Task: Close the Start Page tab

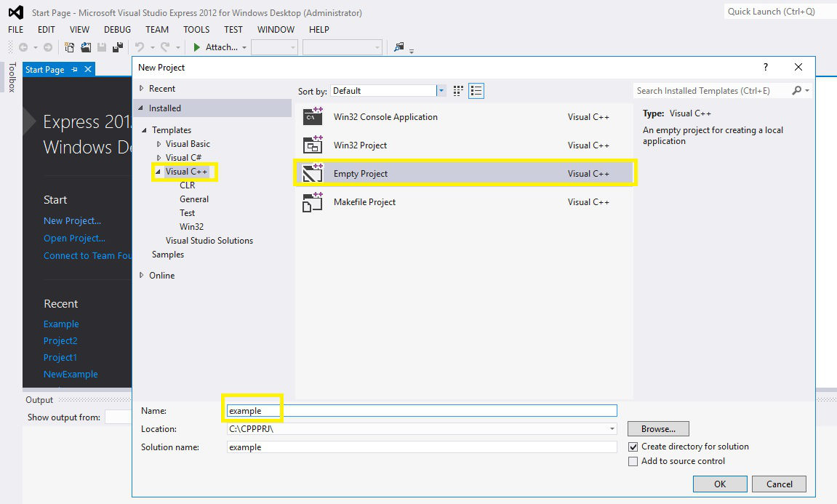Action: click(x=88, y=69)
